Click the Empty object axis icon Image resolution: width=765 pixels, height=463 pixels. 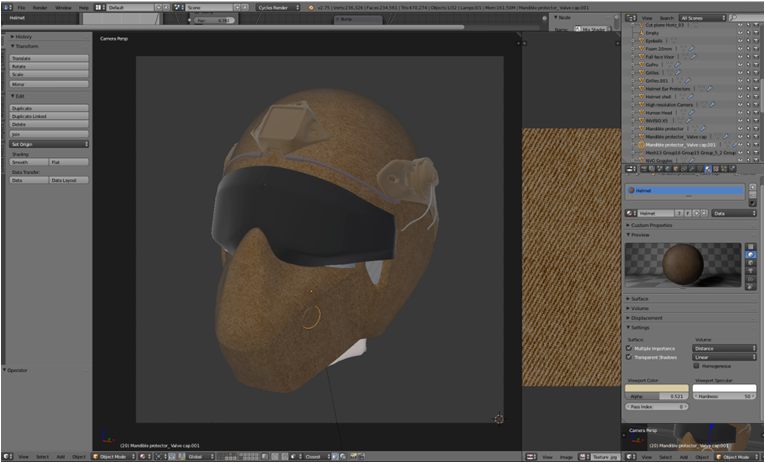[640, 32]
